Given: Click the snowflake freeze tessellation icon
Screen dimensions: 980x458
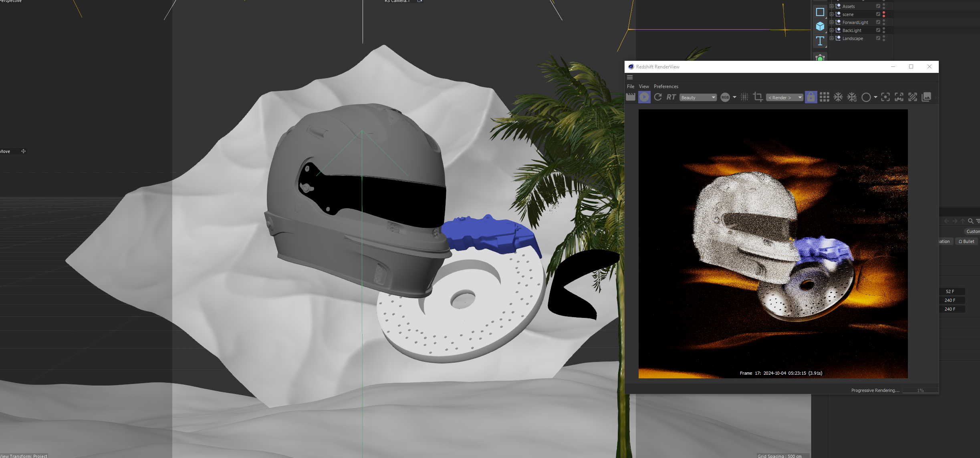Looking at the screenshot, I should 838,97.
